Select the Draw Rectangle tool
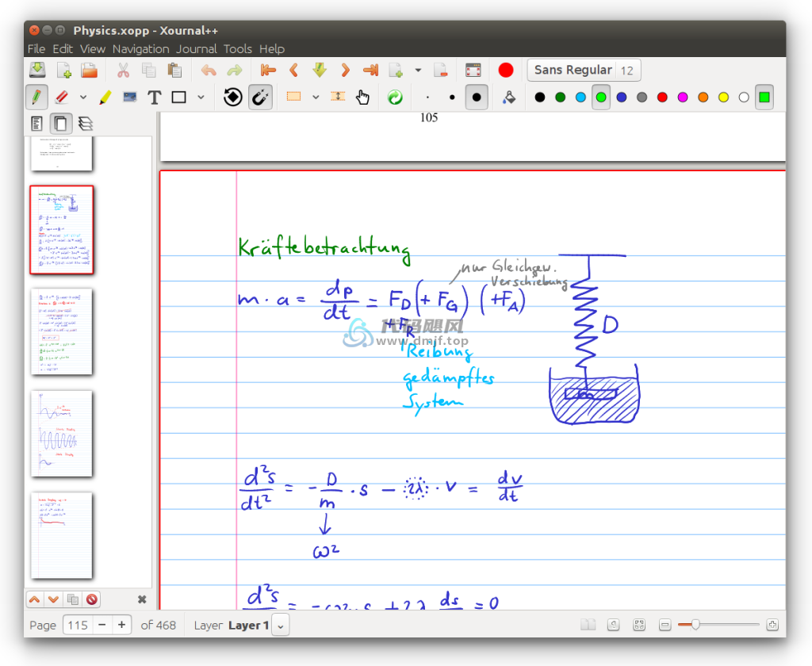Image resolution: width=812 pixels, height=666 pixels. (x=178, y=98)
